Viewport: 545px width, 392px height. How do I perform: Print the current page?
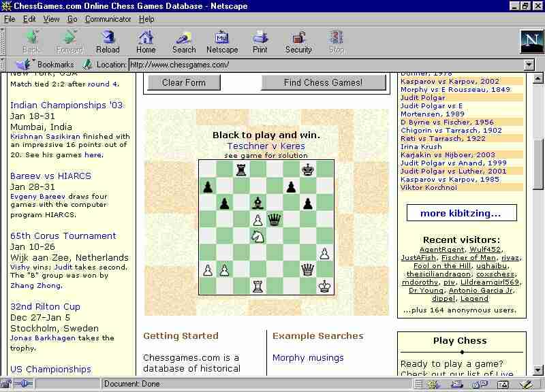(x=260, y=42)
